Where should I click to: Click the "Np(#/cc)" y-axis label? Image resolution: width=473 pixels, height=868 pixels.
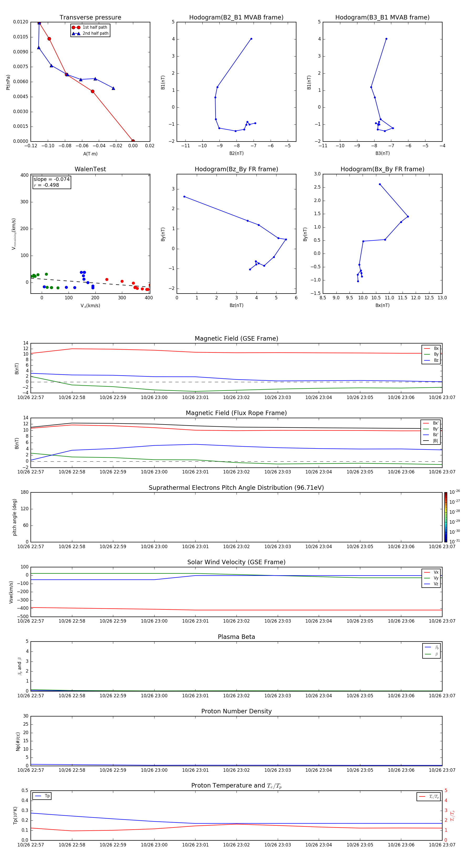coord(18,741)
